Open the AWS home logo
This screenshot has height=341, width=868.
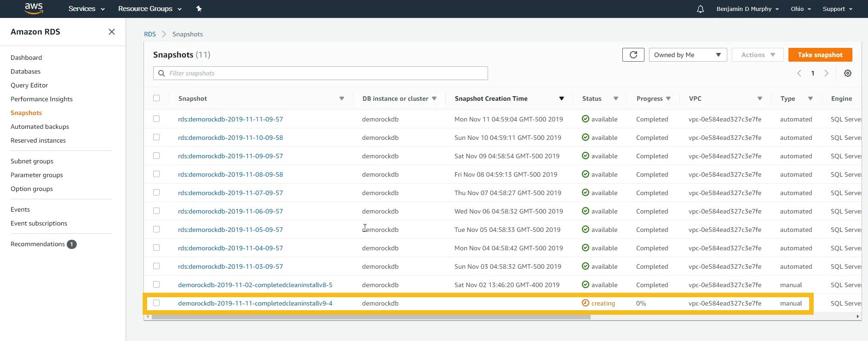click(34, 8)
